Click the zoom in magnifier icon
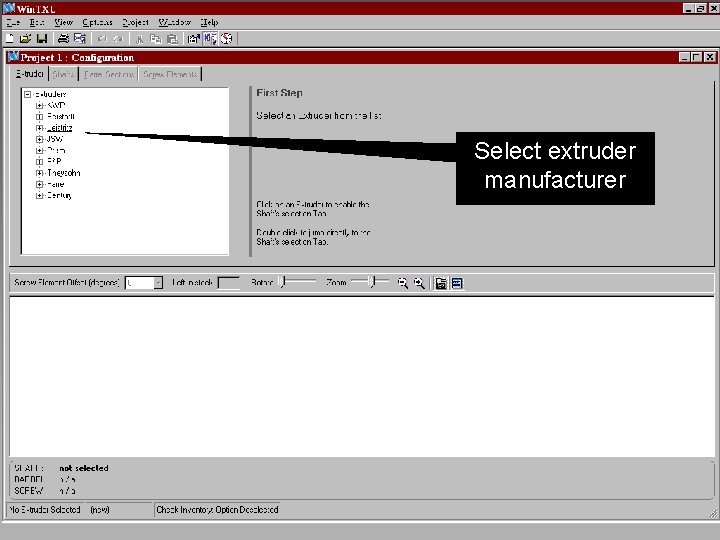 point(419,283)
